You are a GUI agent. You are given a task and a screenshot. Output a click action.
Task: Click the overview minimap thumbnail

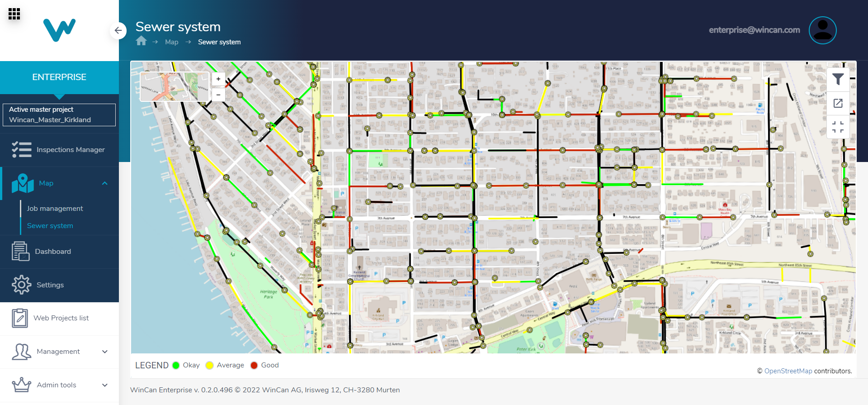pyautogui.click(x=175, y=86)
